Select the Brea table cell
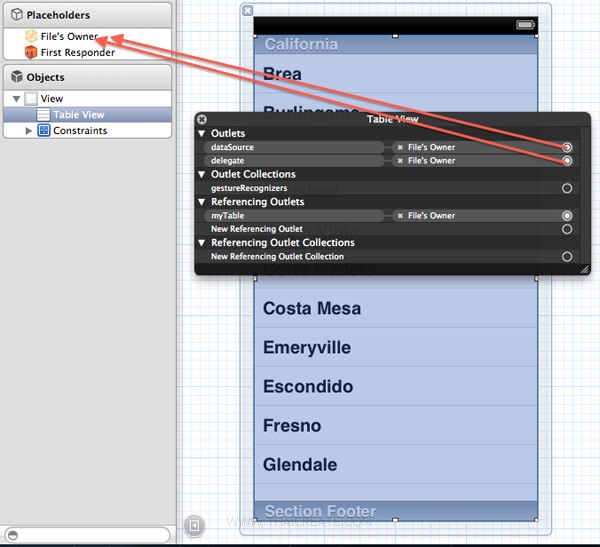The image size is (600, 547). coord(396,73)
